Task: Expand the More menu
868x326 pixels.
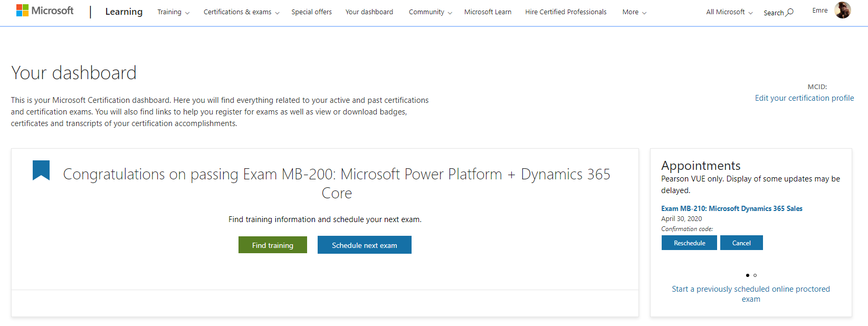Action: 634,12
